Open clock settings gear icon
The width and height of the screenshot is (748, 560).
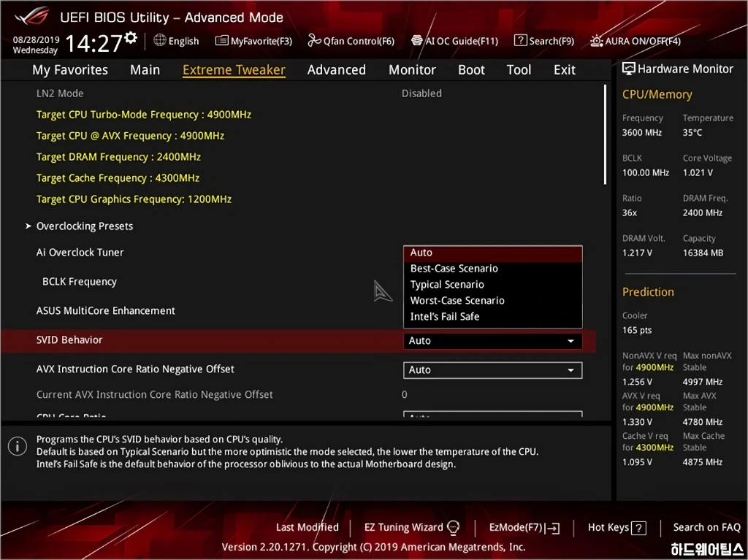131,38
